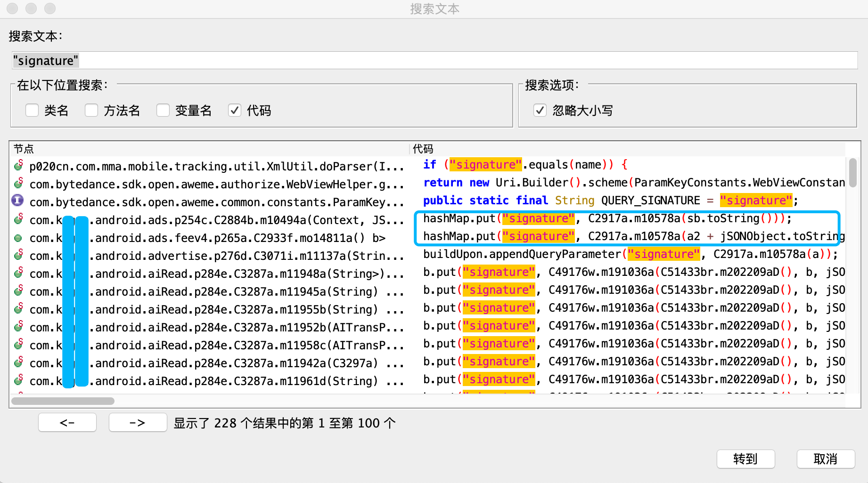Image resolution: width=868 pixels, height=483 pixels.
Task: Click method icon beside C3287a.m11955b row
Action: pyautogui.click(x=18, y=308)
